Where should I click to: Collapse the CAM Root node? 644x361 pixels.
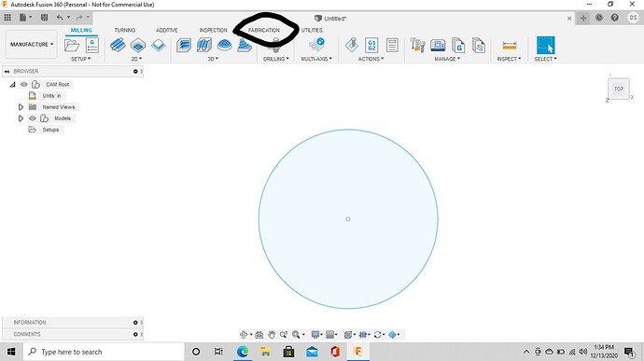(x=13, y=84)
